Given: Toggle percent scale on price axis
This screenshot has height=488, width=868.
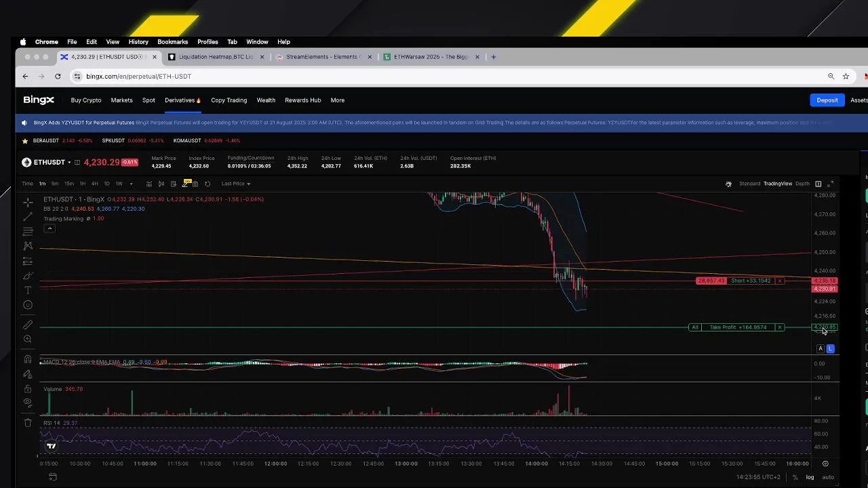Looking at the screenshot, I should [x=795, y=477].
